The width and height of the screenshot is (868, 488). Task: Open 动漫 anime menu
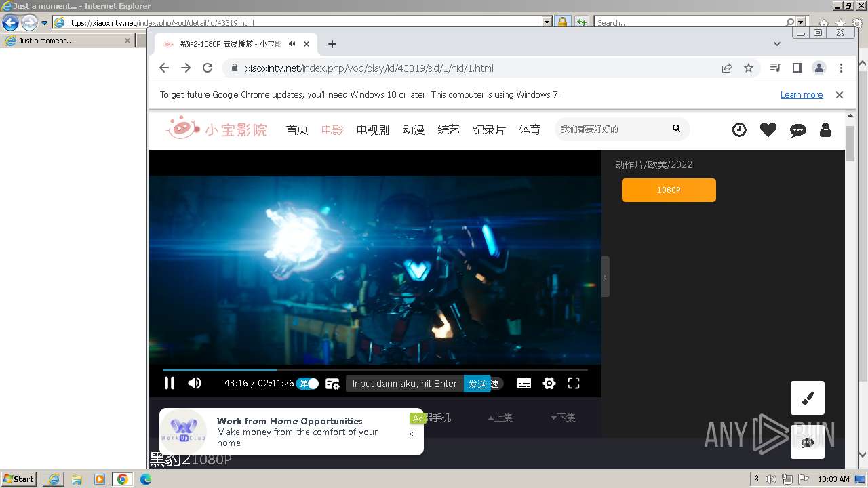(414, 129)
